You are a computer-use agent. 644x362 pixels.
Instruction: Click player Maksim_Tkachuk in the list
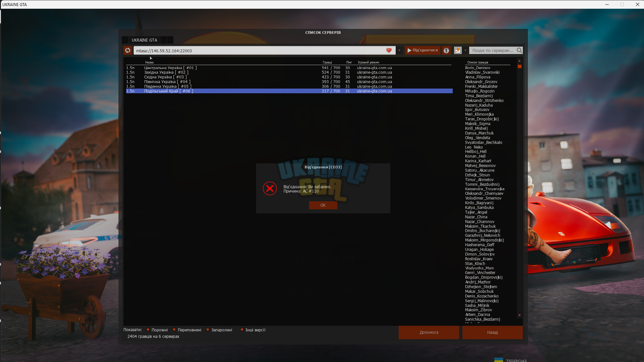[x=480, y=226]
